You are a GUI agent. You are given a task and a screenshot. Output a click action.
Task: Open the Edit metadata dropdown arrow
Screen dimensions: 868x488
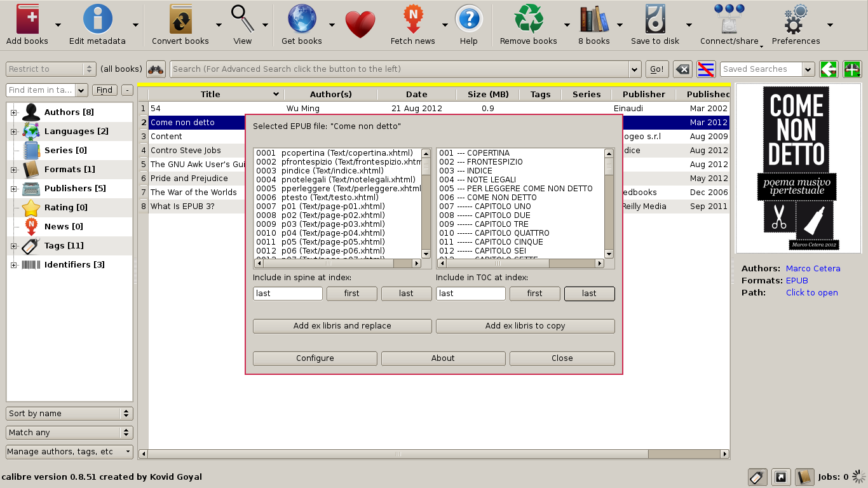135,25
